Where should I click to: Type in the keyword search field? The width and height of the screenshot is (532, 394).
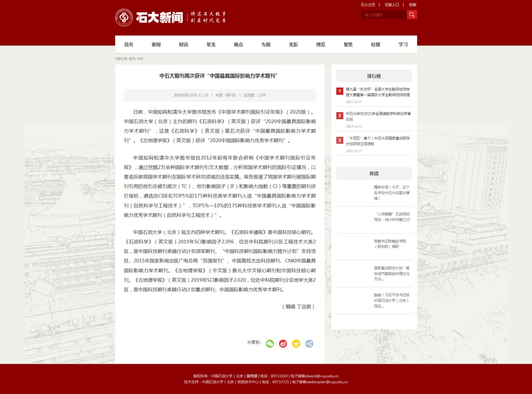(x=384, y=15)
